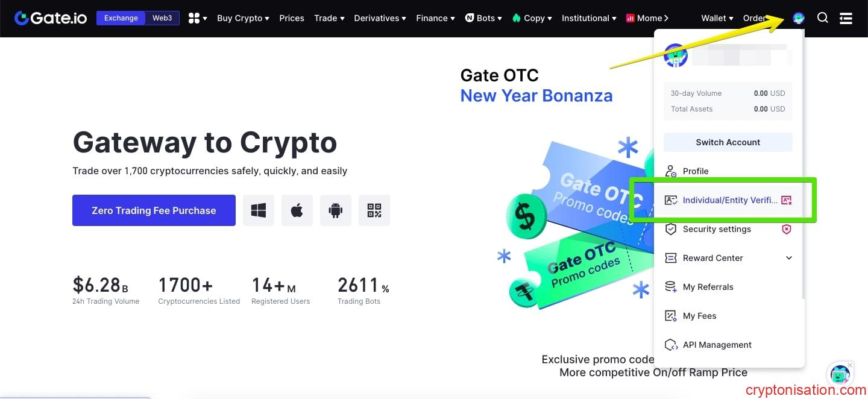The width and height of the screenshot is (868, 399).
Task: Click the Apple download icon
Action: coord(297,210)
